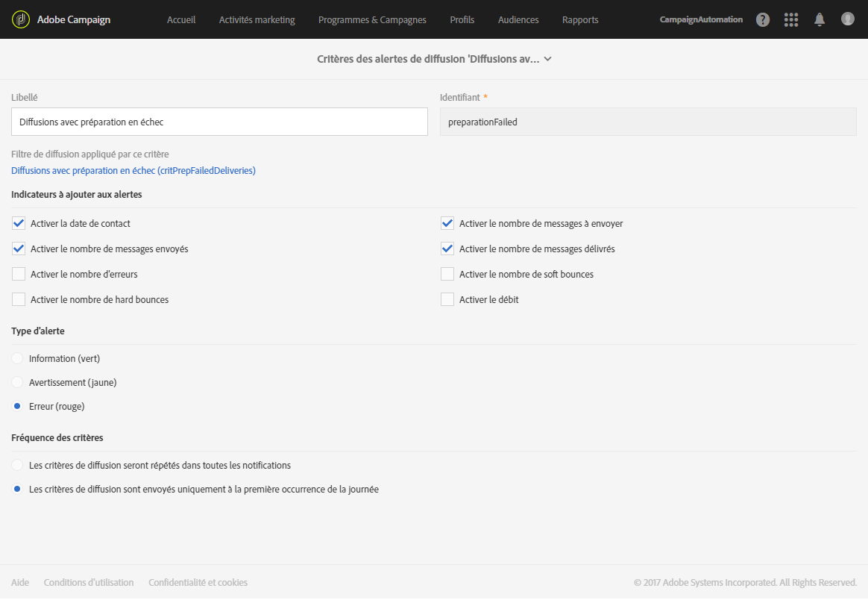Toggle 'Activer la date de contact' checkbox
868x600 pixels.
19,223
